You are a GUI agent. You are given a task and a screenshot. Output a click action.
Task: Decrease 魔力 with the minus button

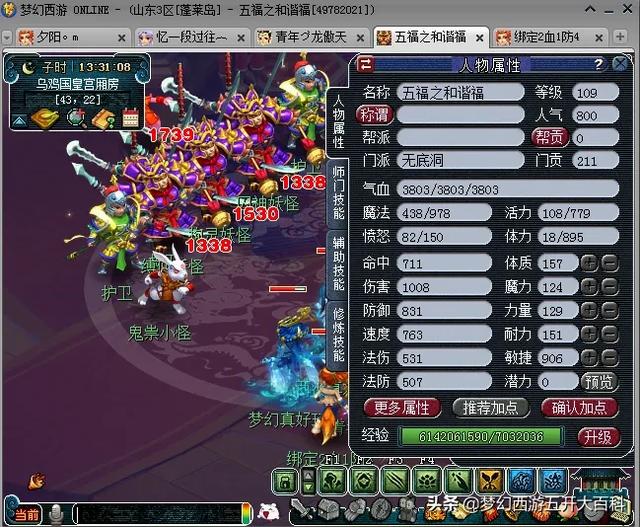[609, 287]
